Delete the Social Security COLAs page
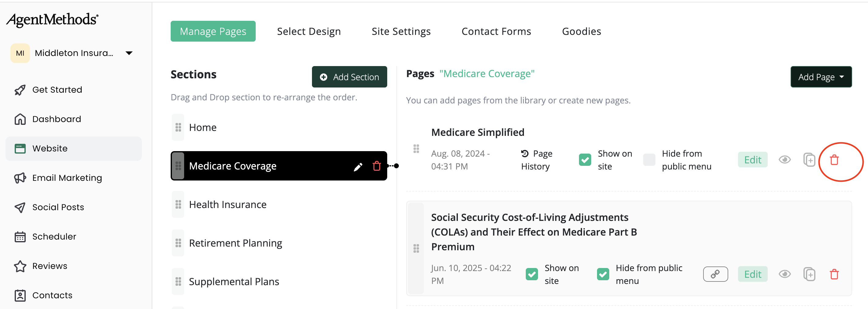 click(x=834, y=274)
